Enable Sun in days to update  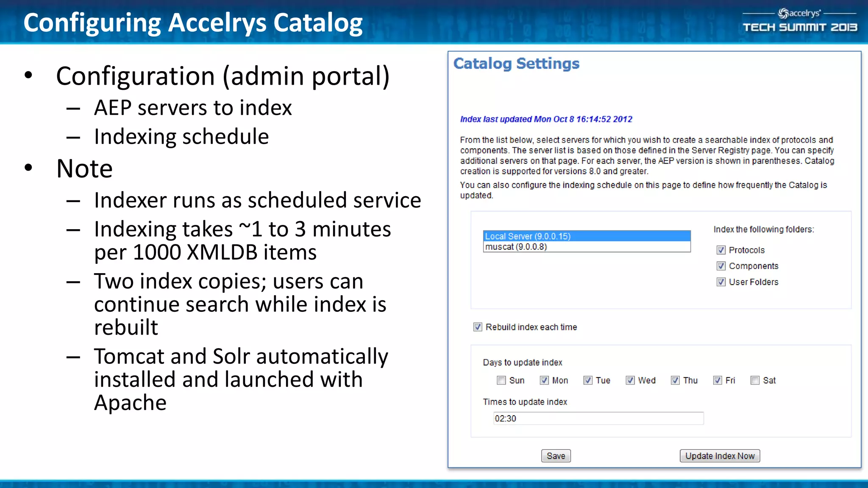point(501,380)
